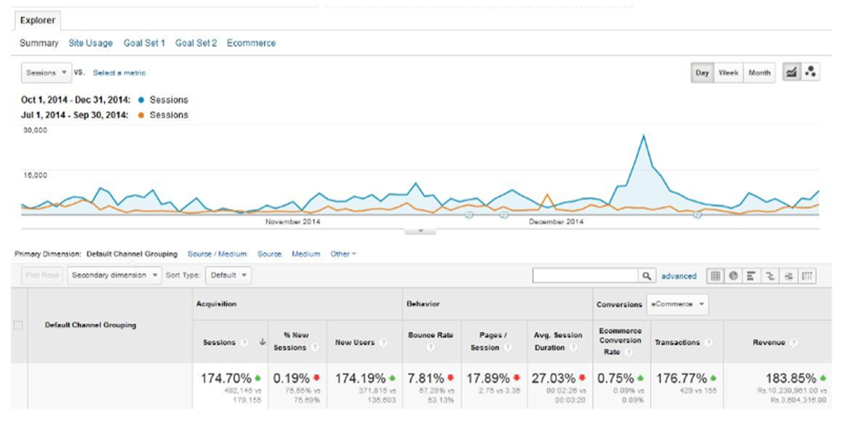Select the pie chart percentage view icon

click(733, 276)
